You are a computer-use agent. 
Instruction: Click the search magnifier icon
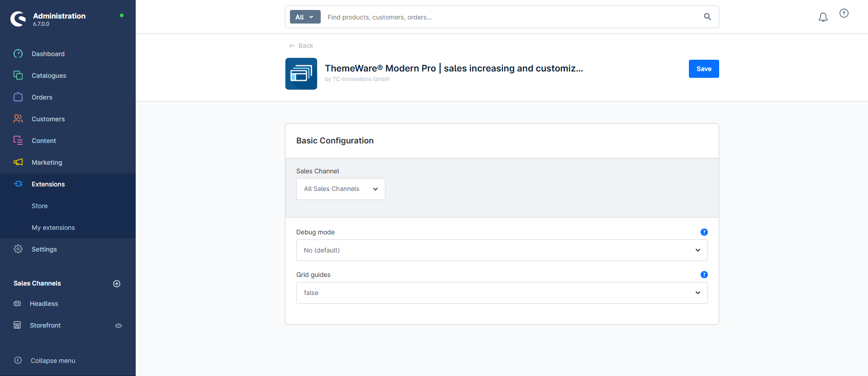click(707, 17)
